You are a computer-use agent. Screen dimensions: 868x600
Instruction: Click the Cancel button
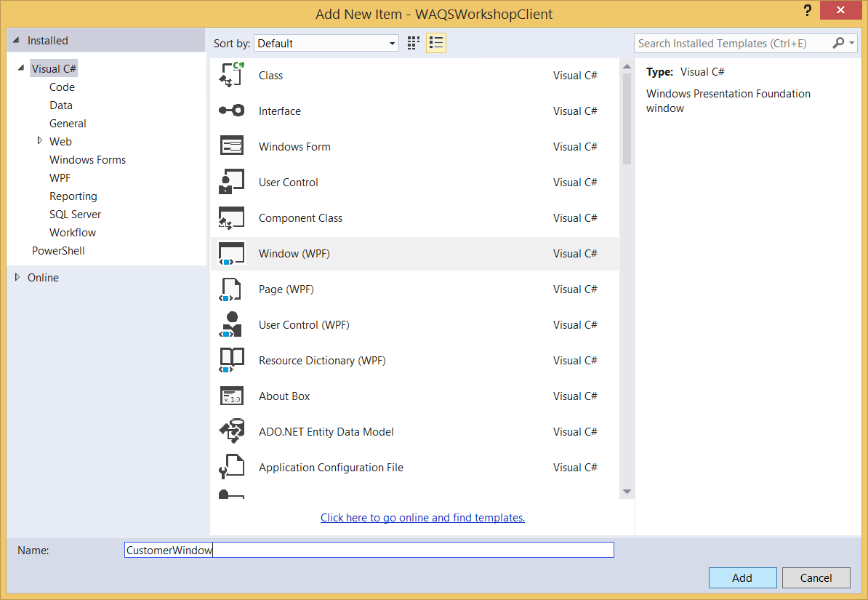(816, 578)
